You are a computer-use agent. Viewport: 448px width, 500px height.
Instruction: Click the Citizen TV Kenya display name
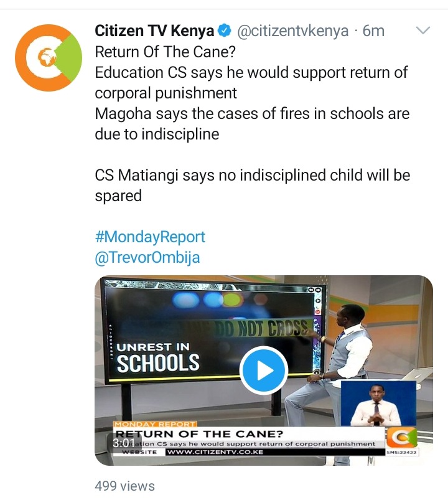tap(154, 31)
